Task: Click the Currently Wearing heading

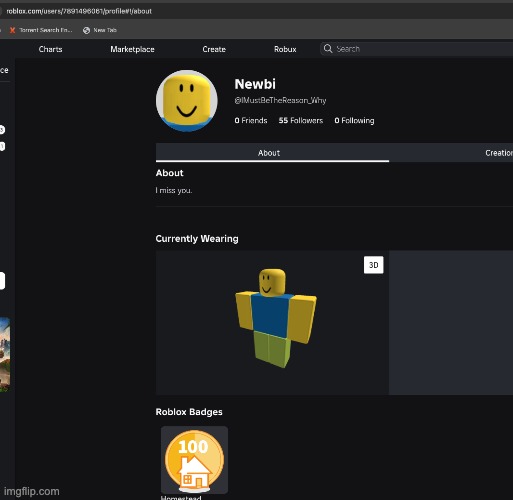Action: coord(197,239)
